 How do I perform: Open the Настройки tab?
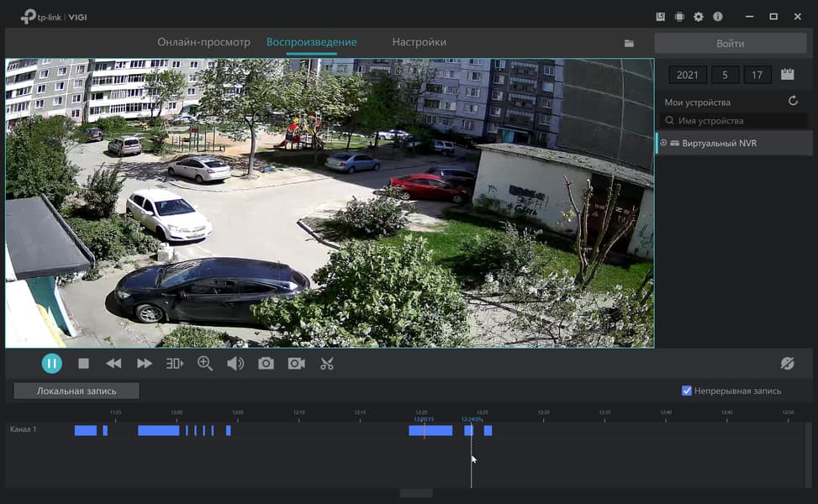coord(419,42)
